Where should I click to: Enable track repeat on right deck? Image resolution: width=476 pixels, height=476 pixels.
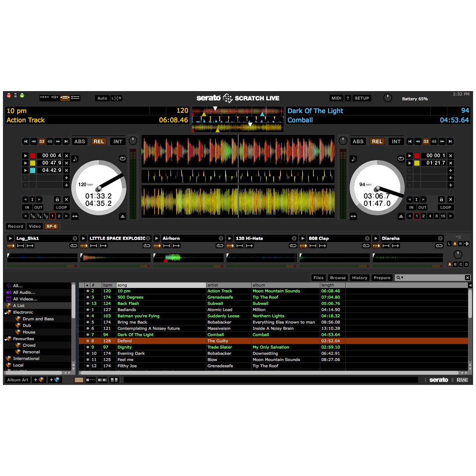(401, 159)
